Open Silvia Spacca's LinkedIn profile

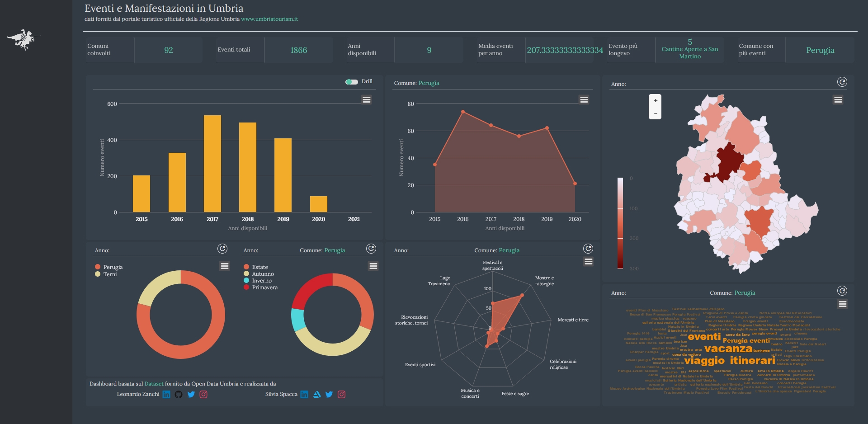tap(304, 394)
